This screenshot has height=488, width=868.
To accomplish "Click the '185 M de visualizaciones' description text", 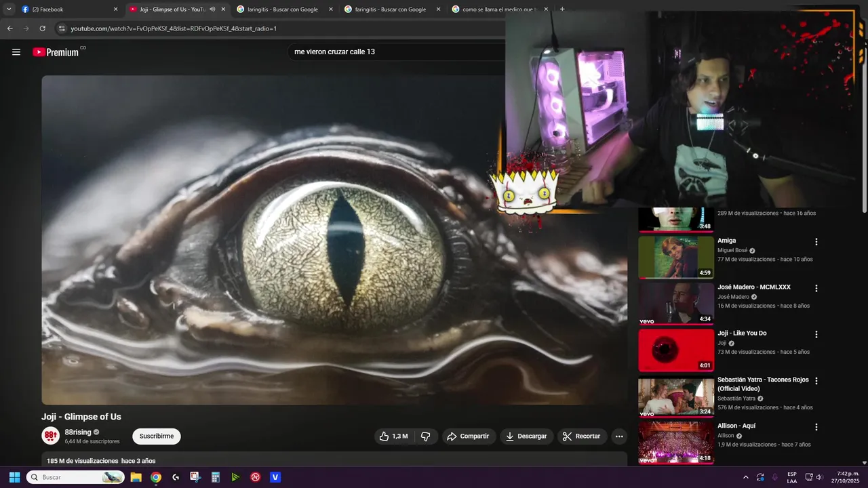I will tap(83, 461).
